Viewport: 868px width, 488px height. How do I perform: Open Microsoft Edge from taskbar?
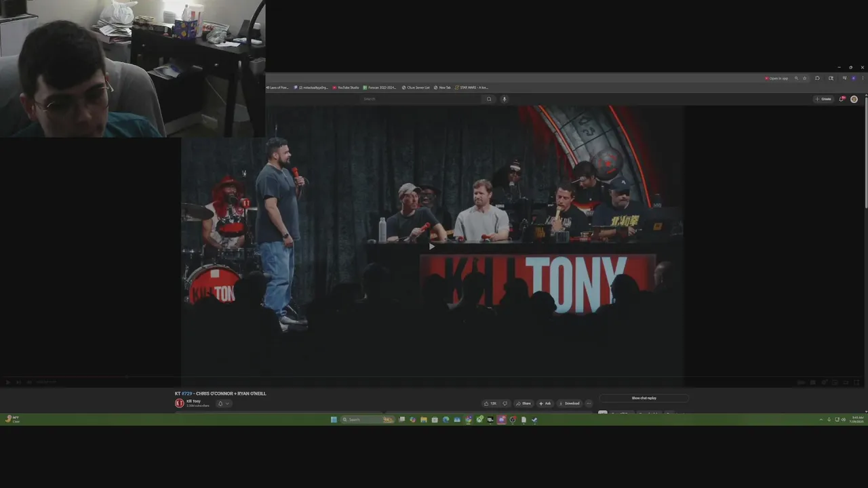coord(446,420)
